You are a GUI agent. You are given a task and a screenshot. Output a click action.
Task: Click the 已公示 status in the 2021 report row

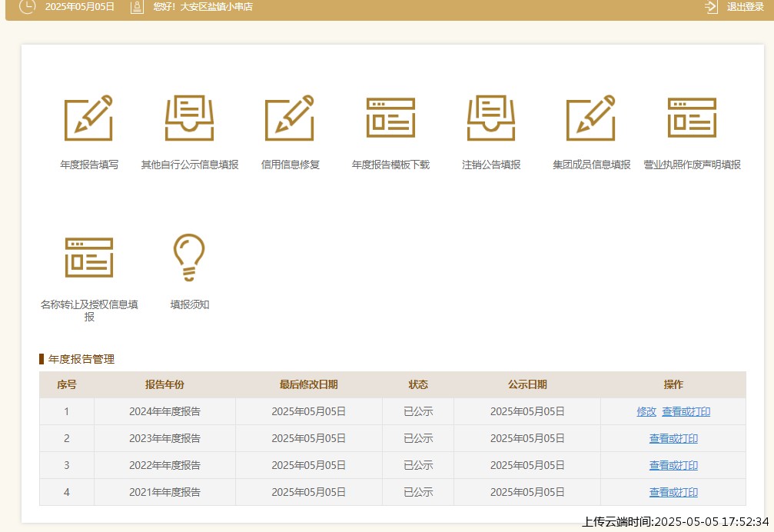(418, 492)
